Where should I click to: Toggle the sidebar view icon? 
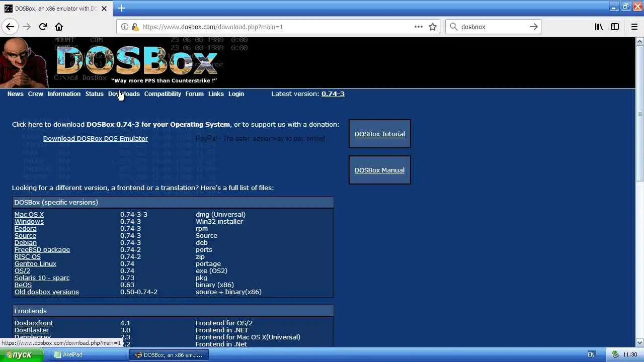(x=615, y=27)
